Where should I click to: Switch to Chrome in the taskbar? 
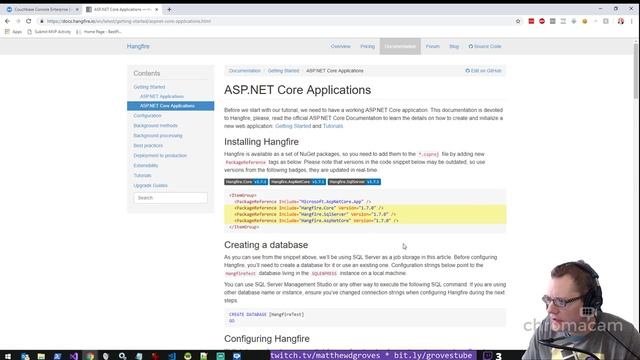click(90, 356)
